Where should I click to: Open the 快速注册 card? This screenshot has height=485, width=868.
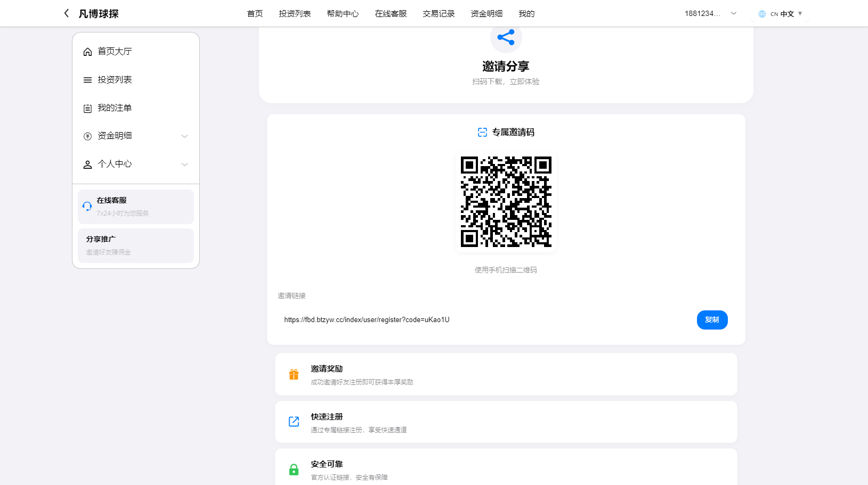pyautogui.click(x=506, y=422)
